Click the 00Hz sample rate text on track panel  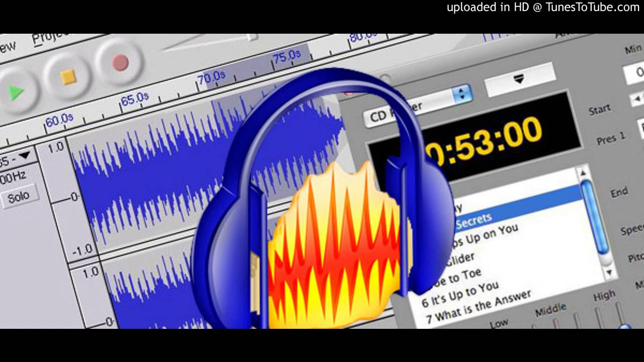[x=13, y=176]
